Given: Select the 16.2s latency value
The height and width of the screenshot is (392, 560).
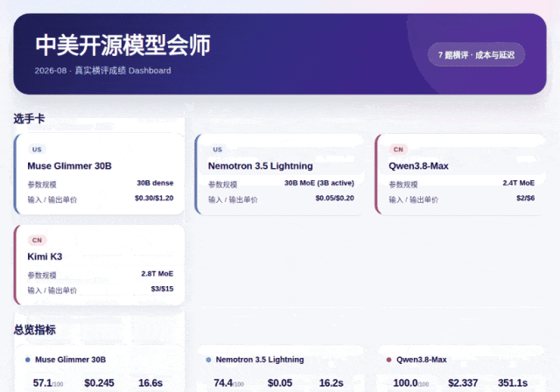Looking at the screenshot, I should [331, 383].
